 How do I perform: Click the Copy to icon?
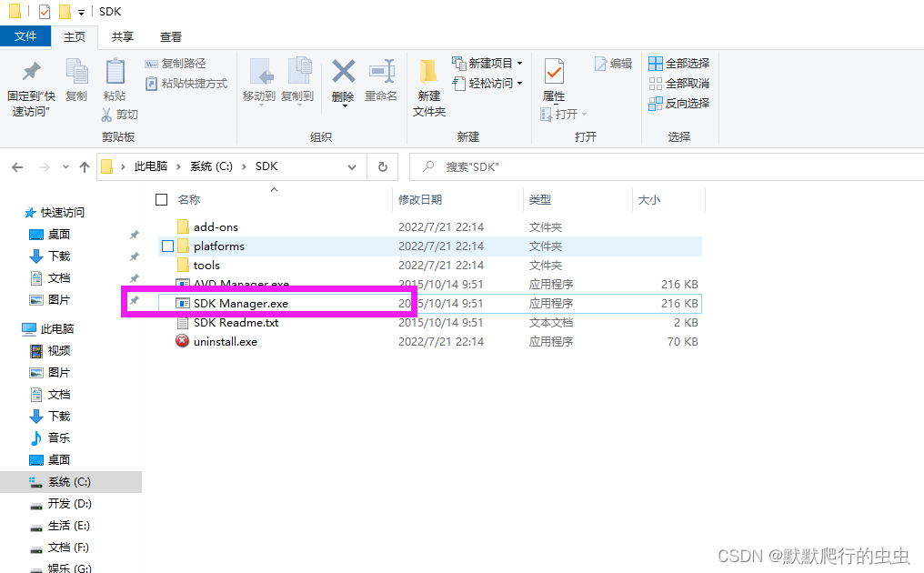(x=299, y=72)
